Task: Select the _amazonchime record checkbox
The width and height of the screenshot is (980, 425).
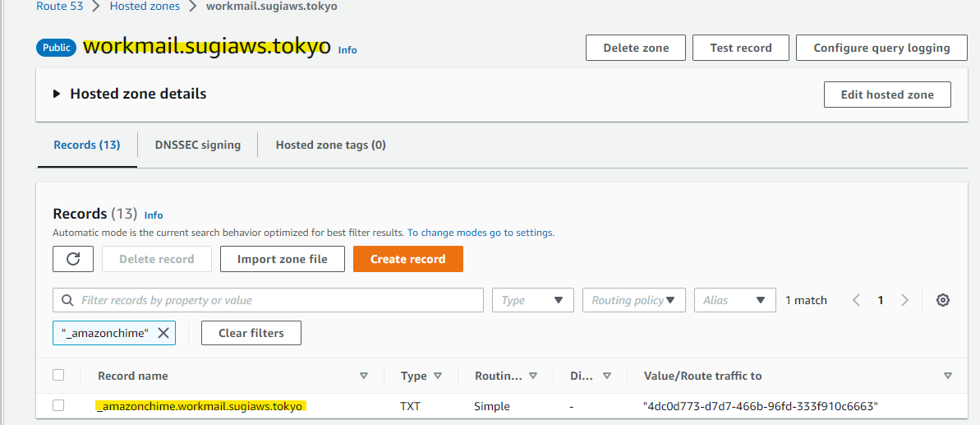Action: (58, 405)
